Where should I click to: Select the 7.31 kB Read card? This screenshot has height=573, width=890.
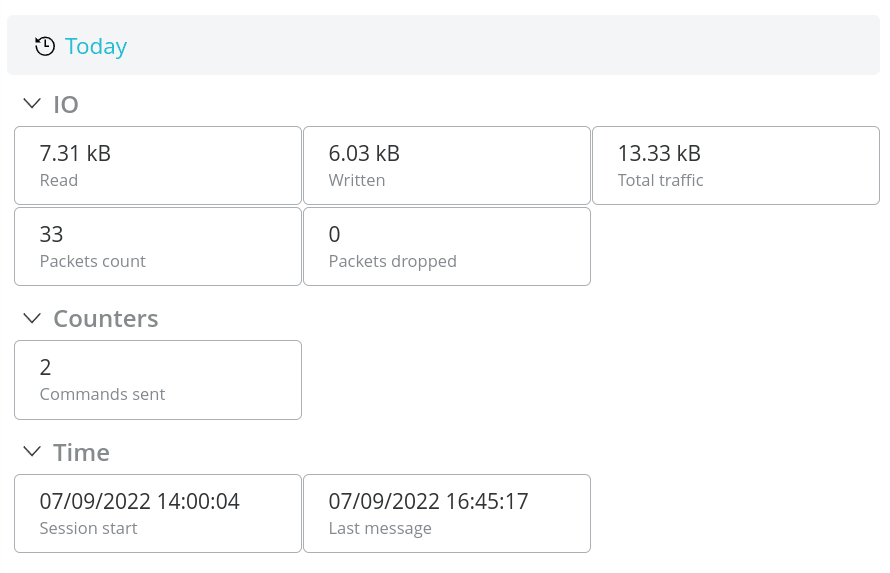158,166
